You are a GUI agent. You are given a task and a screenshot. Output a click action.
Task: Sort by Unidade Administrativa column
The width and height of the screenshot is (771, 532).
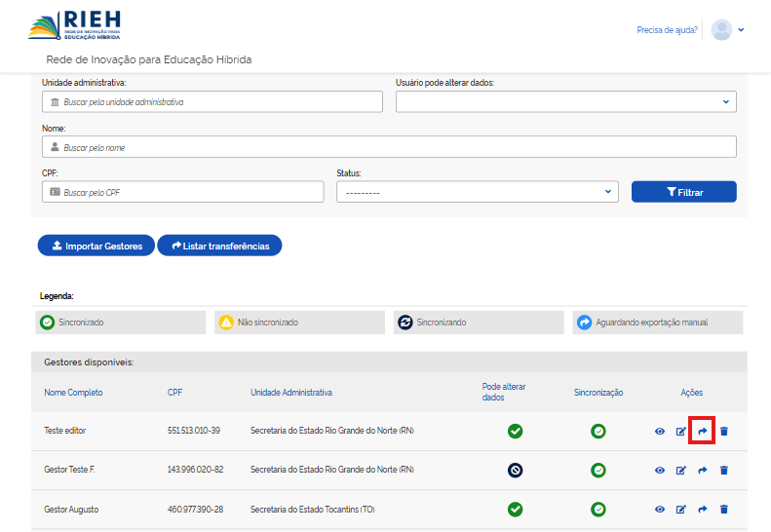coord(291,393)
